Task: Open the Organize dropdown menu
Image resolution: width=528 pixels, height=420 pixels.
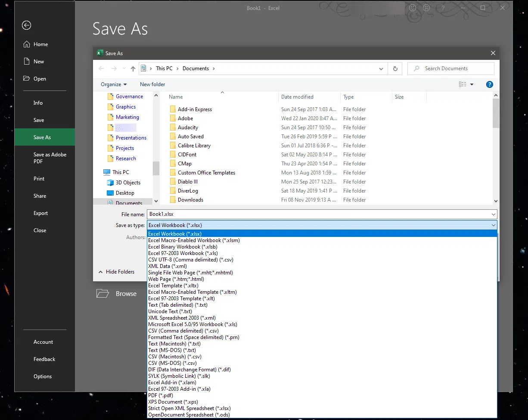Action: tap(114, 84)
